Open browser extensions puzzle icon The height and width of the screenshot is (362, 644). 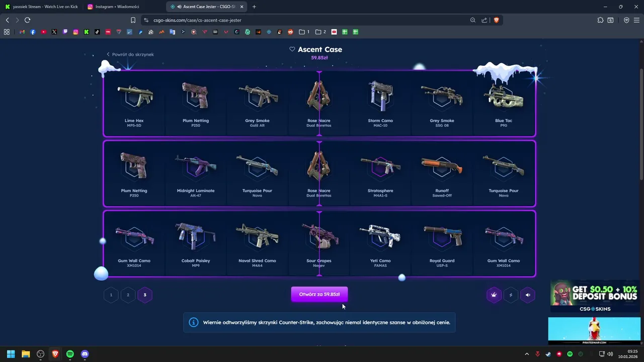pos(600,20)
